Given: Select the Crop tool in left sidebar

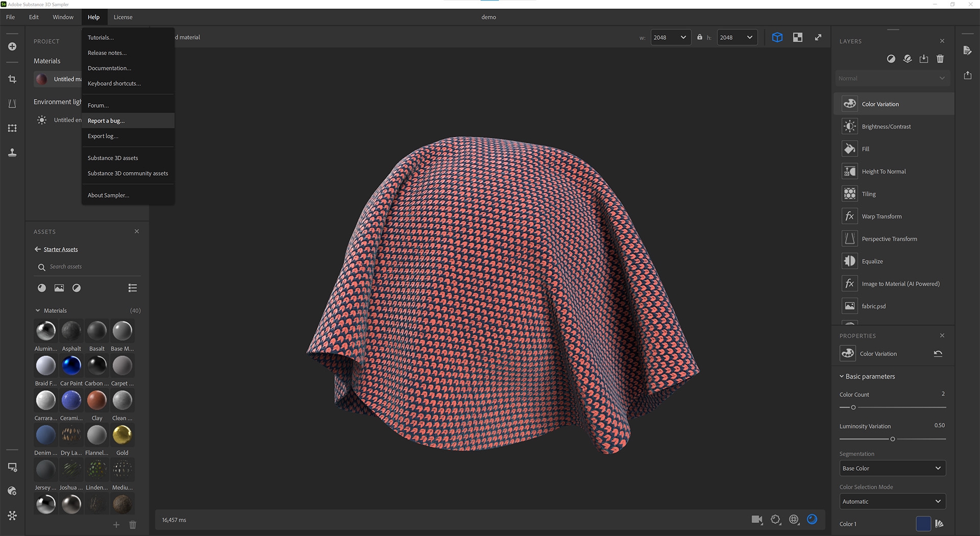Looking at the screenshot, I should [x=12, y=79].
